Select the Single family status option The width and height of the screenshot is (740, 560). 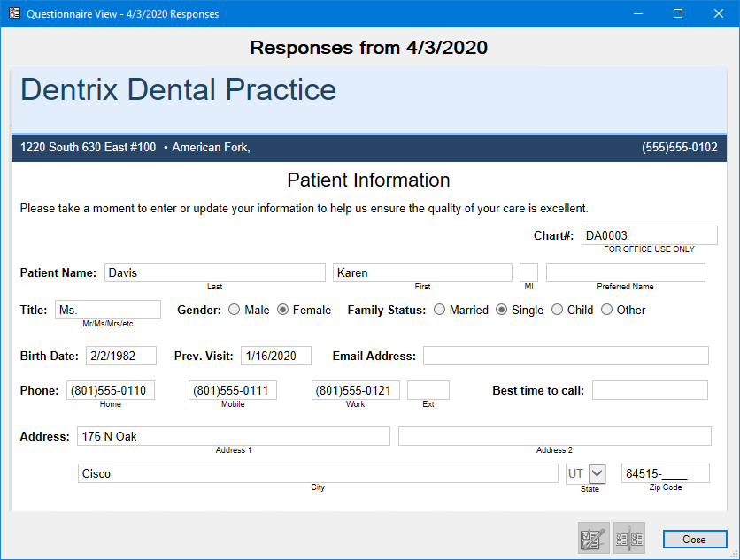point(502,310)
